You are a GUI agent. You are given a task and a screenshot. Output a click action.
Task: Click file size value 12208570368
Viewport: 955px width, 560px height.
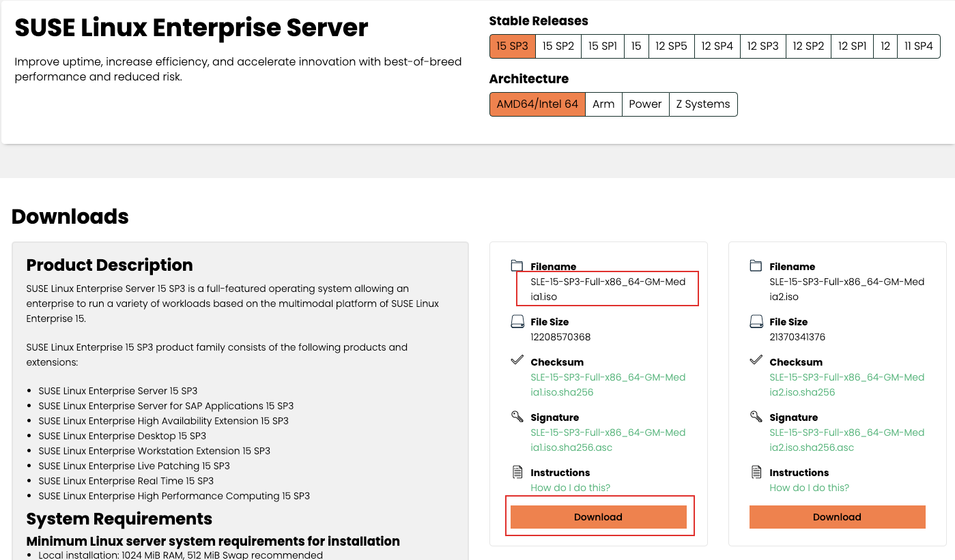coord(560,337)
